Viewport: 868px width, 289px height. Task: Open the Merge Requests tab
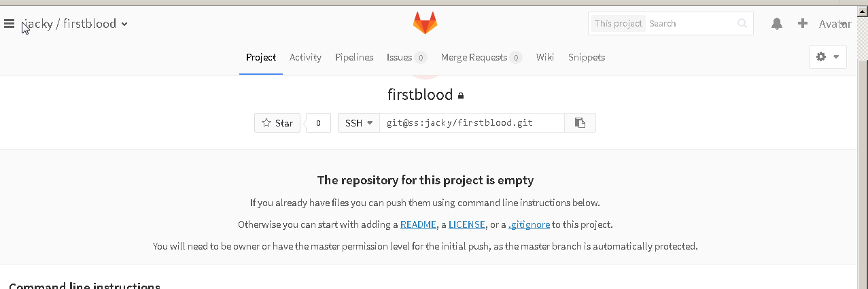(481, 57)
